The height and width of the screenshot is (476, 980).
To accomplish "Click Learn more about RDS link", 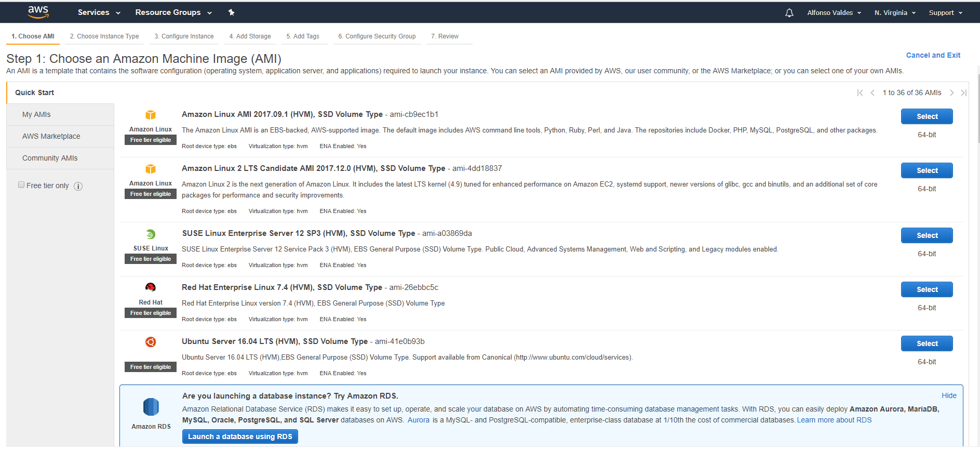I will [834, 420].
